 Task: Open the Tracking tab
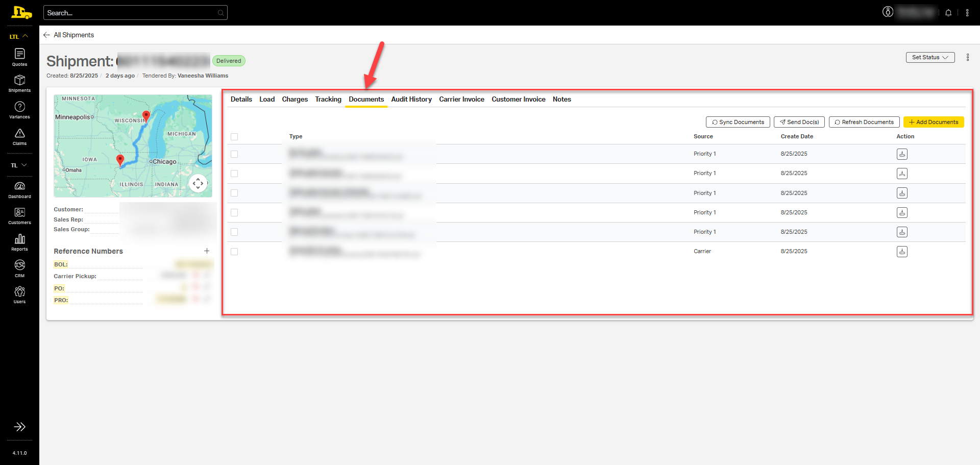coord(328,100)
